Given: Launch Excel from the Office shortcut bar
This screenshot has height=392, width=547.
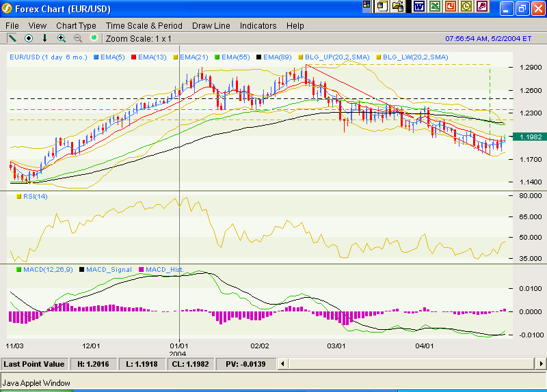Looking at the screenshot, I should 435,7.
